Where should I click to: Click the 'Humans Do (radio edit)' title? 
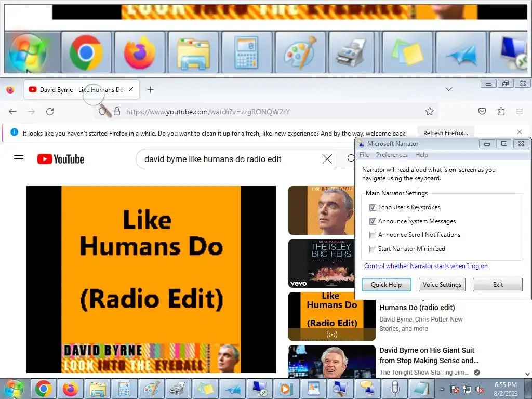tap(417, 308)
